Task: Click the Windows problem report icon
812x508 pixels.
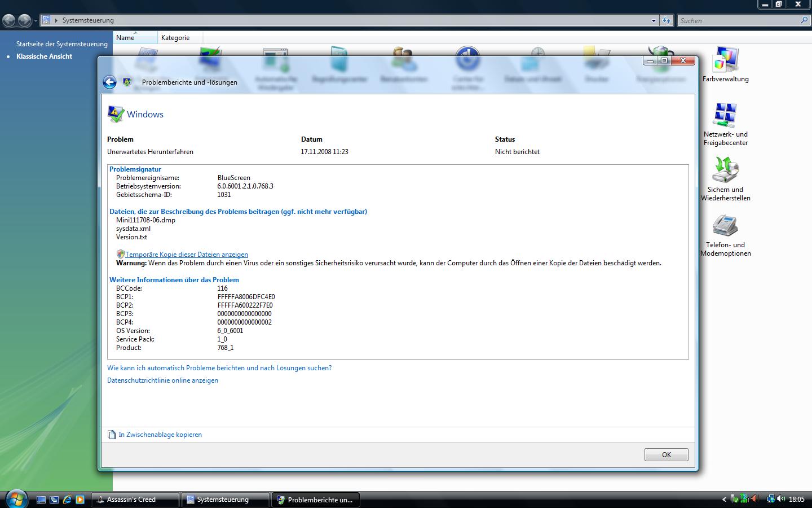Action: [x=116, y=114]
